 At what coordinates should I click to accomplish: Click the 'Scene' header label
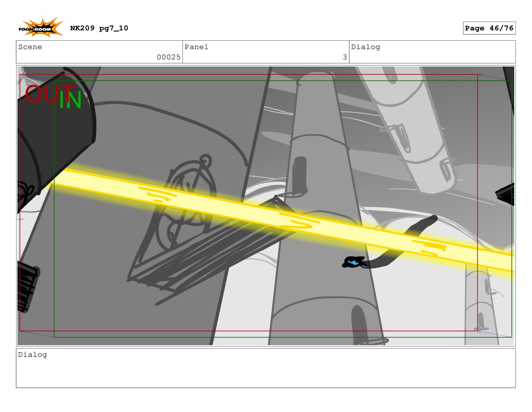point(30,47)
